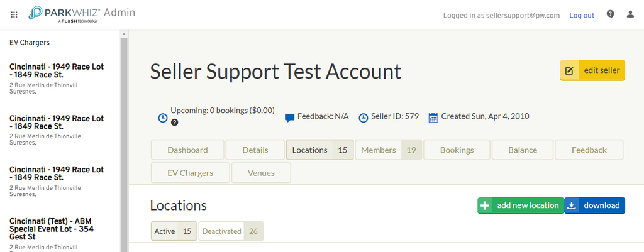
Task: Click the Locations section heading
Action: tap(178, 205)
